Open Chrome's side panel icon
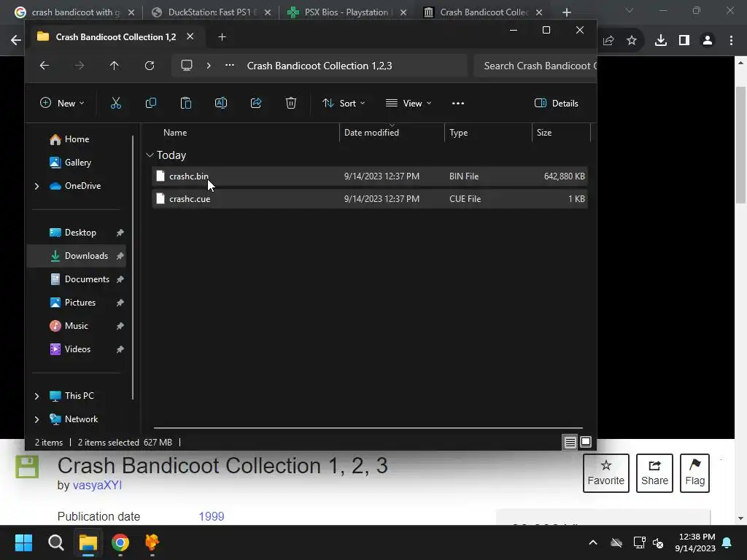Screen dimensions: 747x560 684,41
